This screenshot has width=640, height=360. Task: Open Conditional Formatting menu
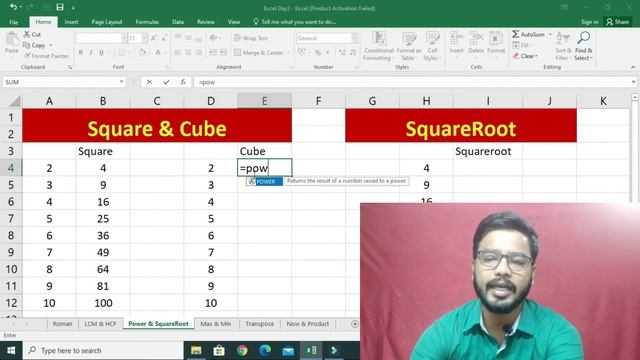pos(379,46)
